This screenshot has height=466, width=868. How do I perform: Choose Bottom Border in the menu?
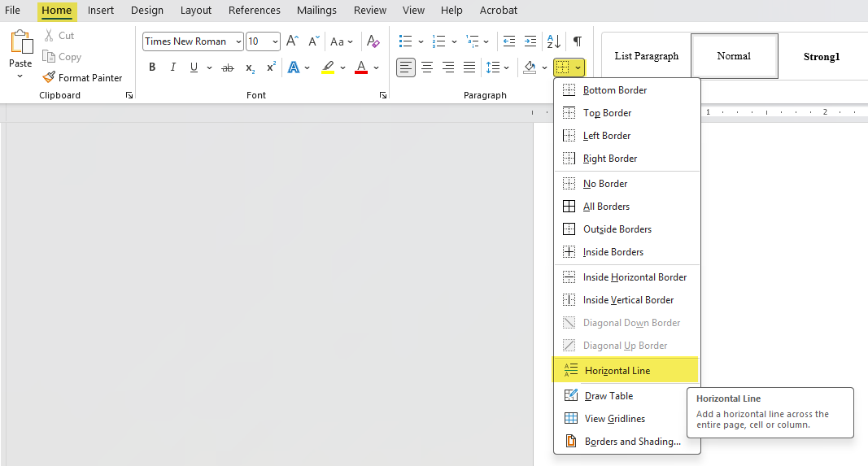click(627, 89)
